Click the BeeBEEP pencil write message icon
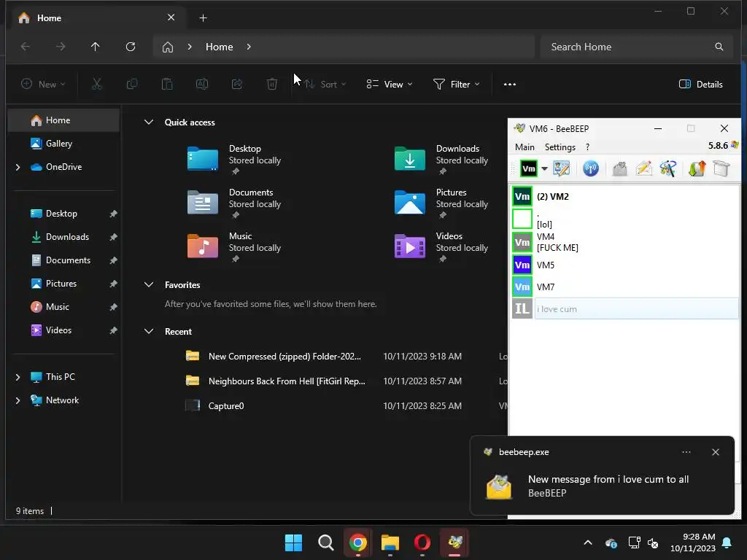Screen dimensions: 747x560 pyautogui.click(x=643, y=168)
